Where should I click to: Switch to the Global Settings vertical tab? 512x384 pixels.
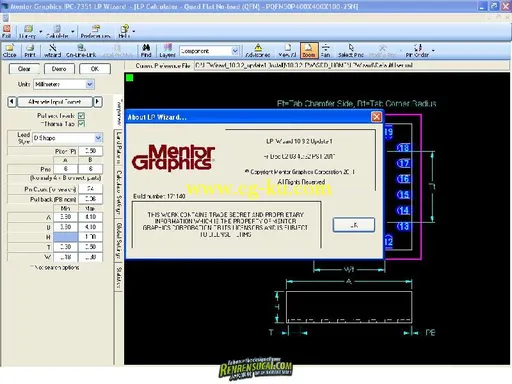[x=119, y=241]
